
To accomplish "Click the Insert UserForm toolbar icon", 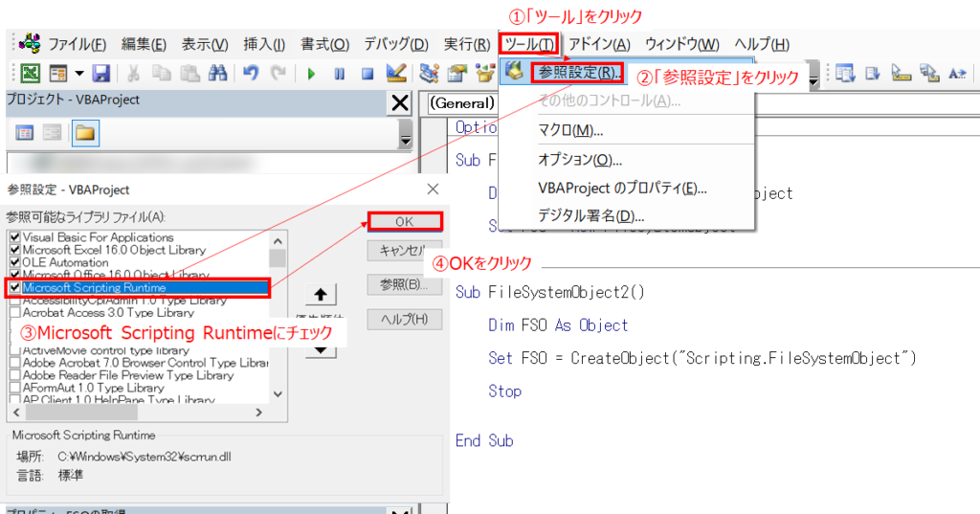I will tap(58, 73).
